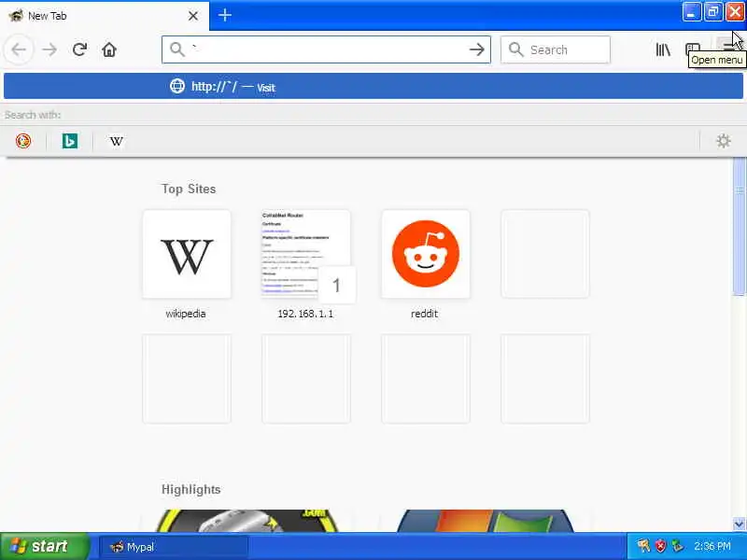Screen dimensions: 747x560
Task: Search with Wikipedia W icon
Action: (116, 141)
